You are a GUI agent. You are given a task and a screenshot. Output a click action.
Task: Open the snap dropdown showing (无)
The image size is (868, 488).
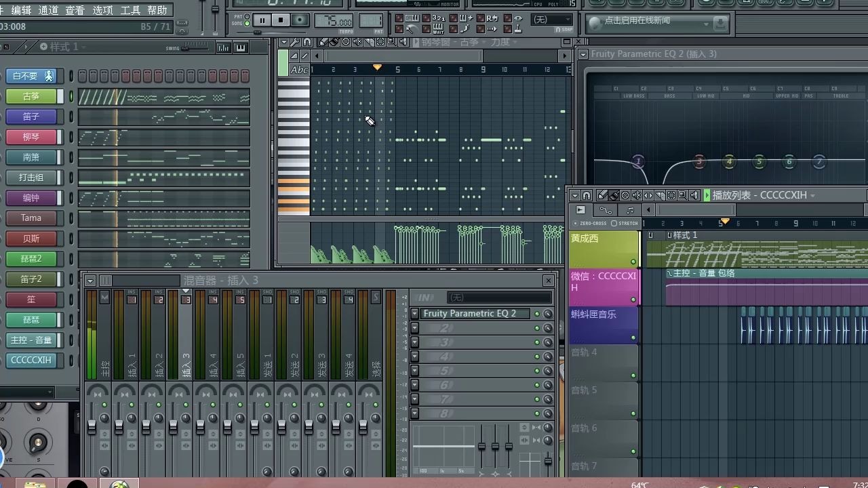tap(551, 20)
